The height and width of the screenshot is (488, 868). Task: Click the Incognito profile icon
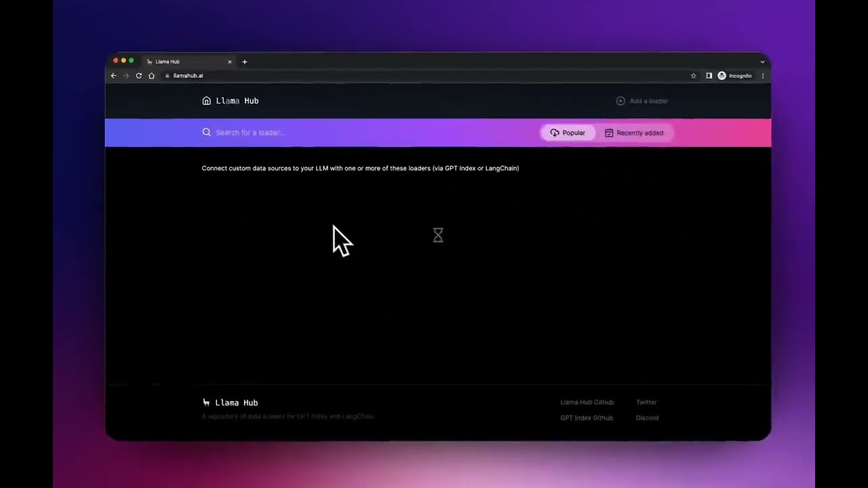[722, 76]
